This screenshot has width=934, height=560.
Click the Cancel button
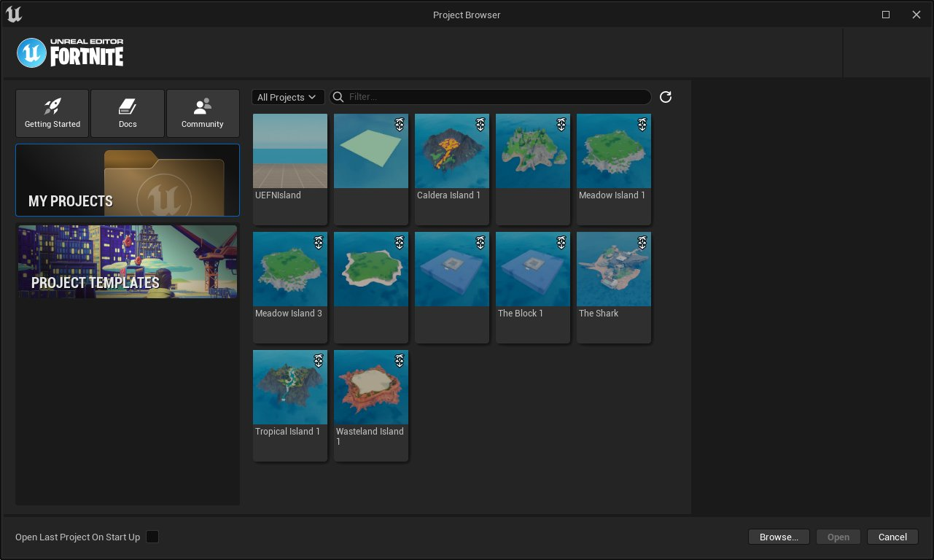tap(892, 537)
